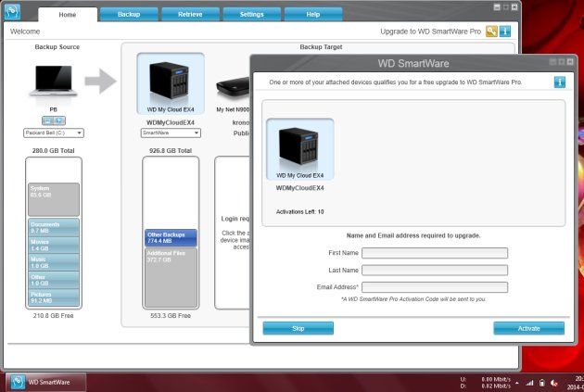Click the gold key upgrade icon
584x392 pixels.
click(491, 32)
